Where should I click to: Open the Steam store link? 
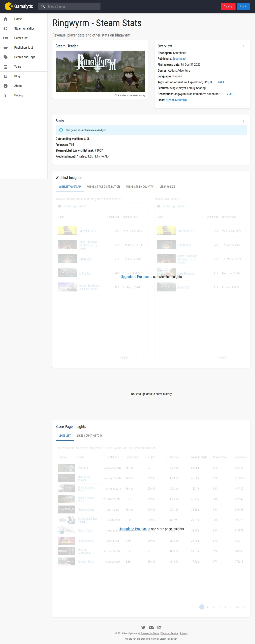[x=170, y=100]
